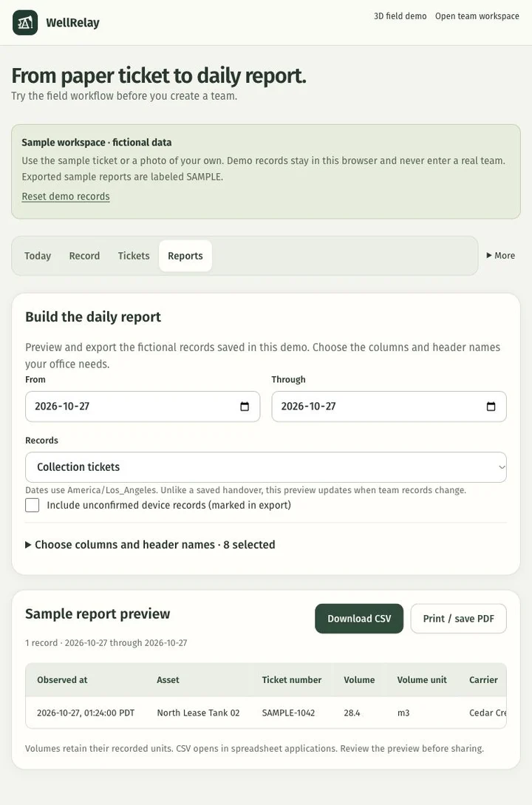The width and height of the screenshot is (532, 805).
Task: Focus the From date input field
Action: pos(143,407)
